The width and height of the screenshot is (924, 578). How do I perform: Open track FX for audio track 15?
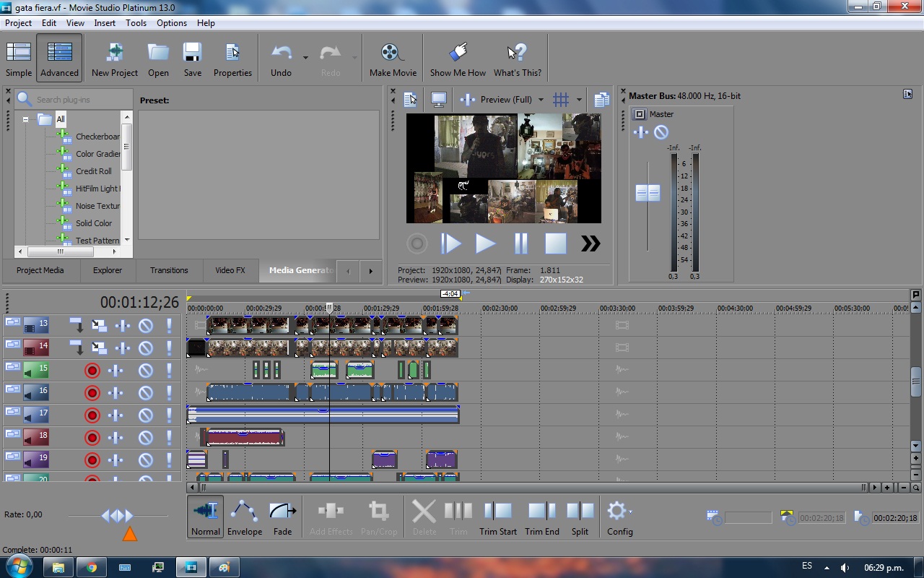click(x=115, y=371)
